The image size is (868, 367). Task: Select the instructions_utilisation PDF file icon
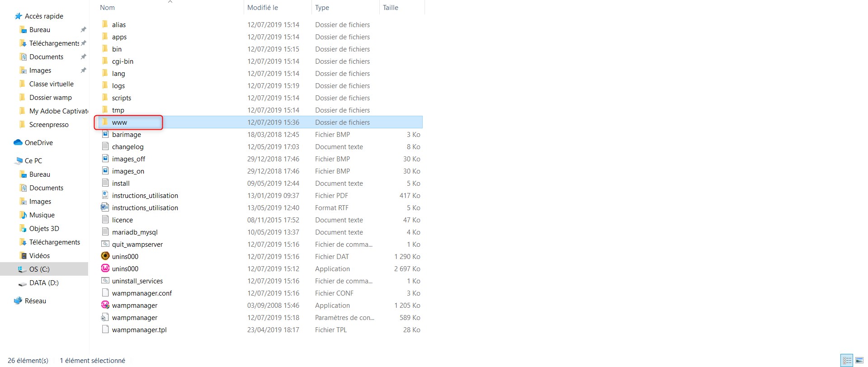click(x=105, y=195)
